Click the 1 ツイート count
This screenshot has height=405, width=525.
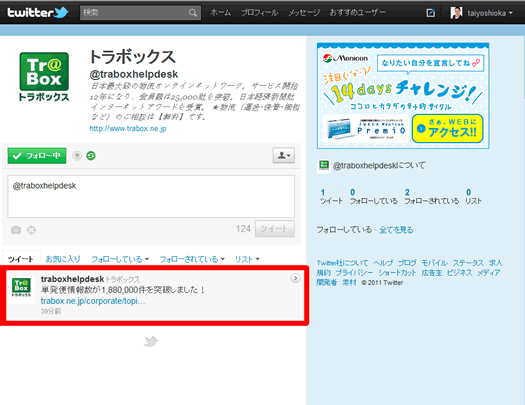[331, 196]
